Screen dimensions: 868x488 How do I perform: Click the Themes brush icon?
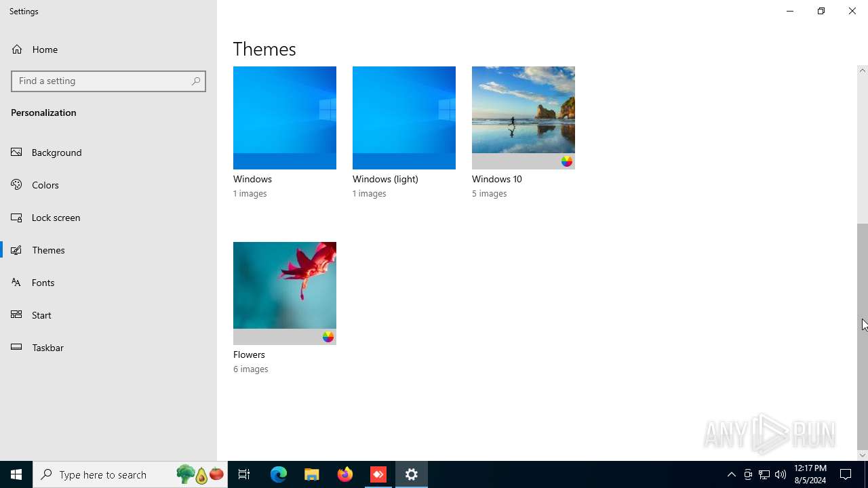click(x=17, y=250)
